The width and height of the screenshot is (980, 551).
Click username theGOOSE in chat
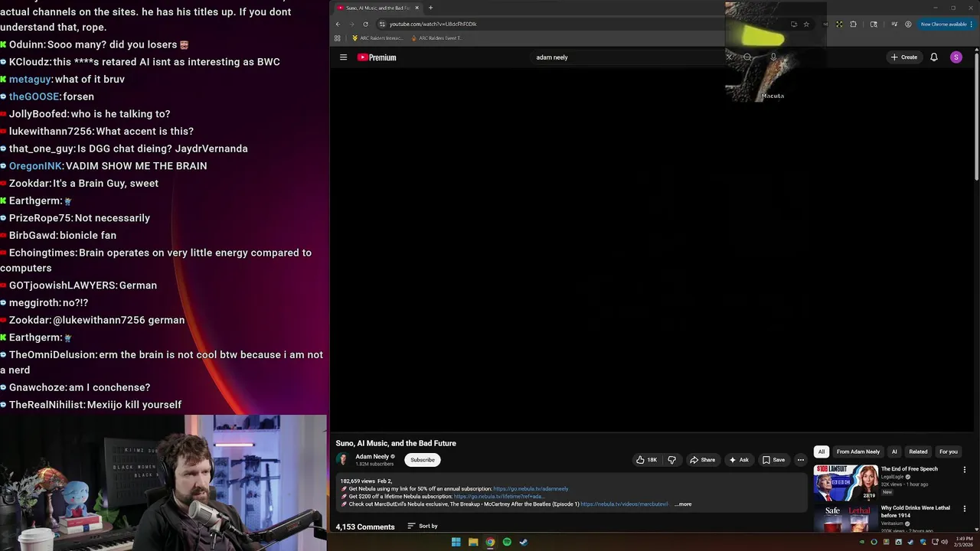click(x=34, y=96)
